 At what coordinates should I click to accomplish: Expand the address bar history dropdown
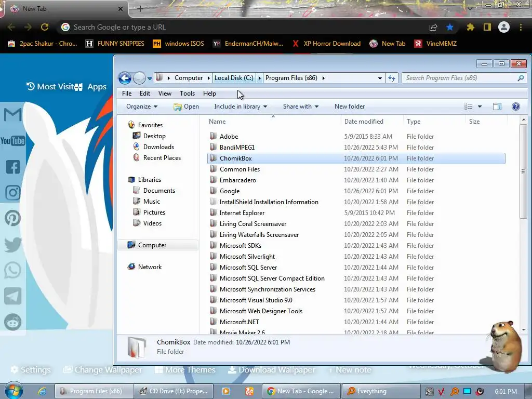[380, 78]
